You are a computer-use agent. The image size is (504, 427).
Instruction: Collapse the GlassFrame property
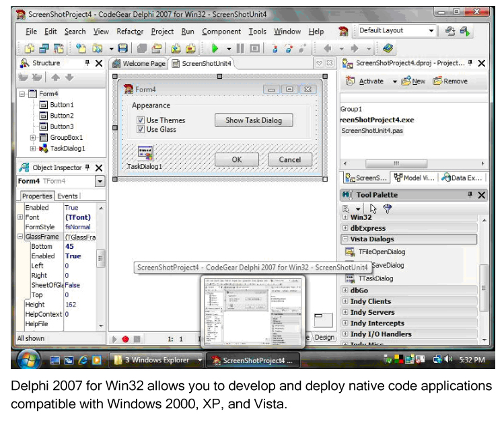(20, 236)
